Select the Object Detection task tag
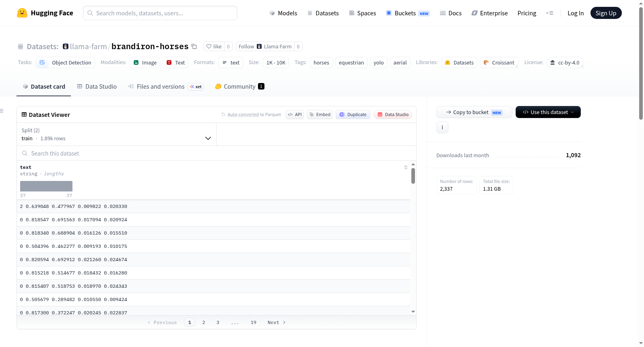 tap(66, 62)
